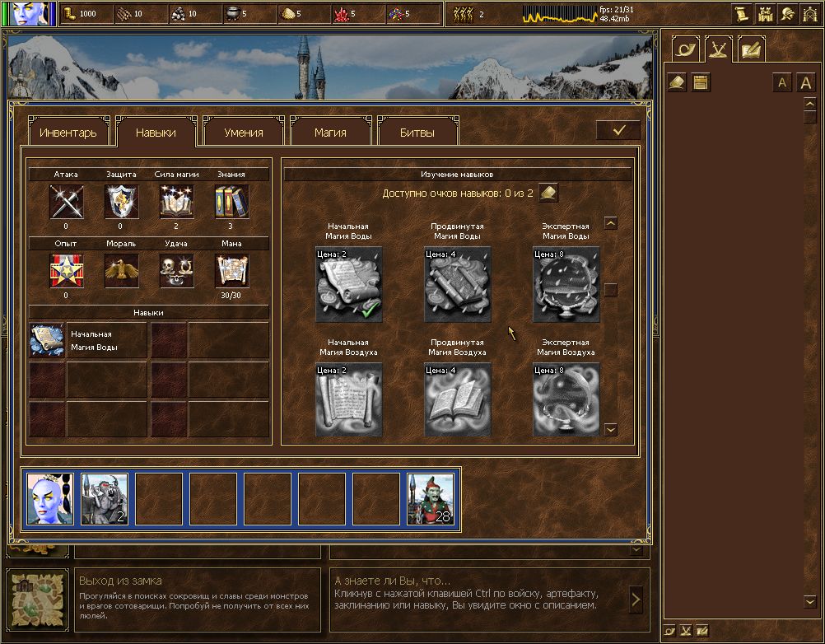Click the Expert Water Magic crystal ball icon
Image resolution: width=825 pixels, height=644 pixels.
click(566, 285)
